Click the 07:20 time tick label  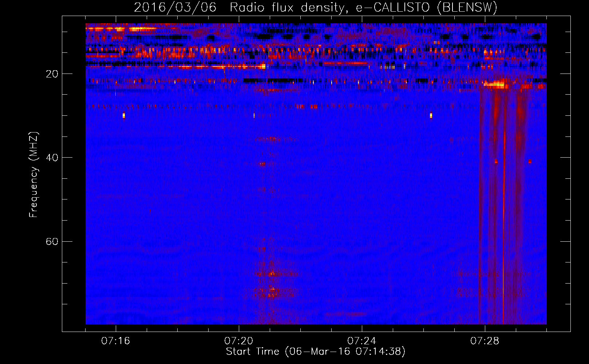(x=238, y=341)
